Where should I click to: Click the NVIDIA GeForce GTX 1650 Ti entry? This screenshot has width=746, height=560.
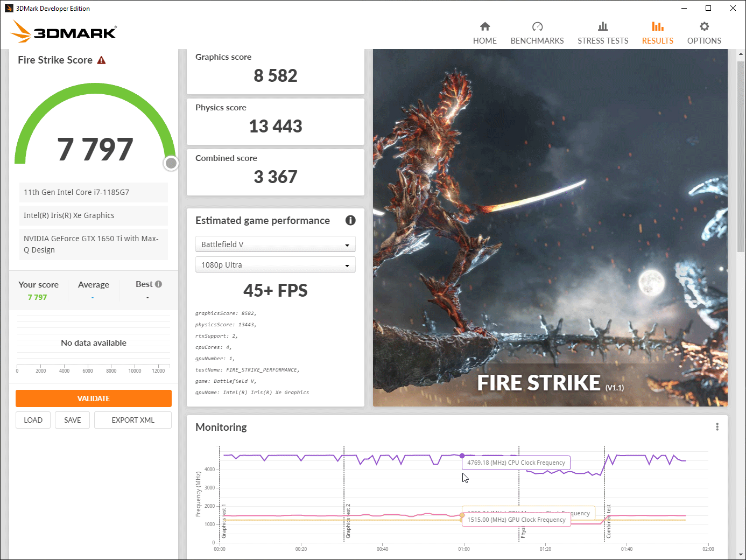(x=94, y=244)
